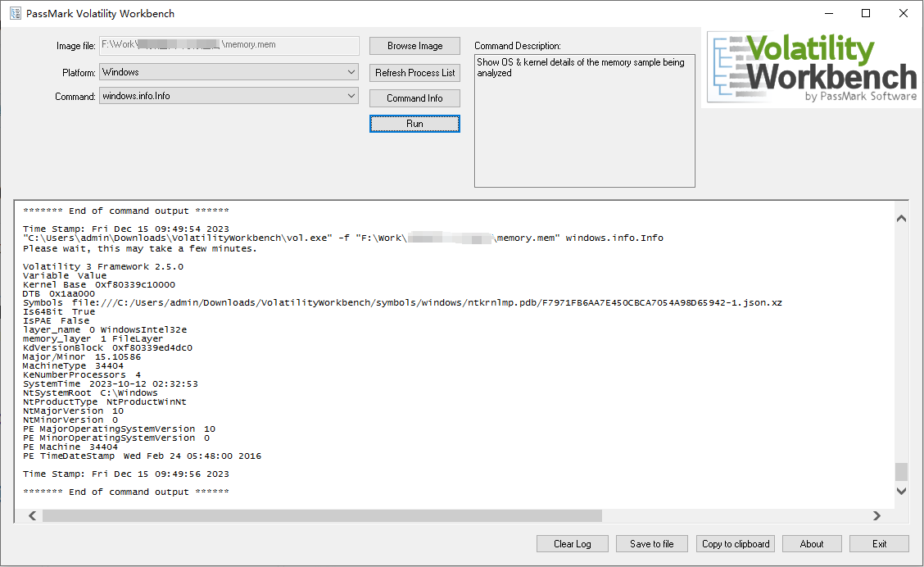
Task: Click the horizontal scrollbar thumb
Action: click(x=321, y=515)
